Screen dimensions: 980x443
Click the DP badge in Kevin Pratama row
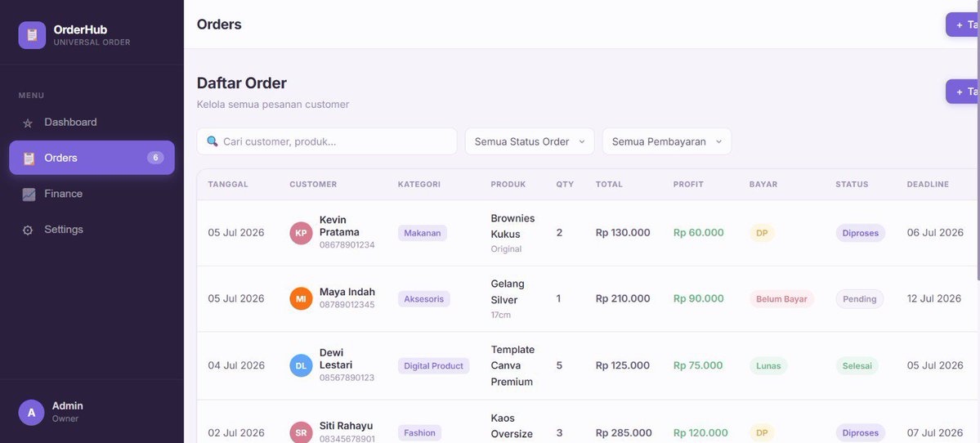(x=762, y=233)
